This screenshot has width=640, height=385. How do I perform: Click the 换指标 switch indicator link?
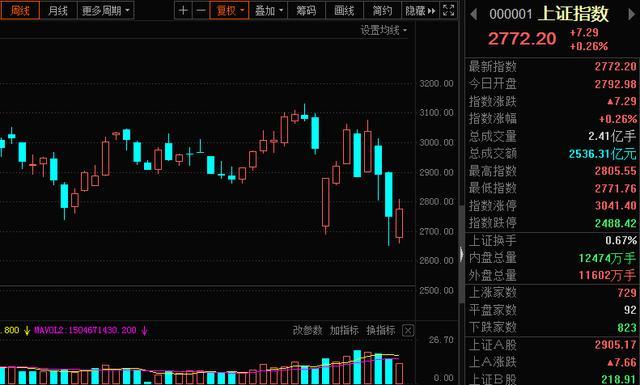[x=380, y=330]
